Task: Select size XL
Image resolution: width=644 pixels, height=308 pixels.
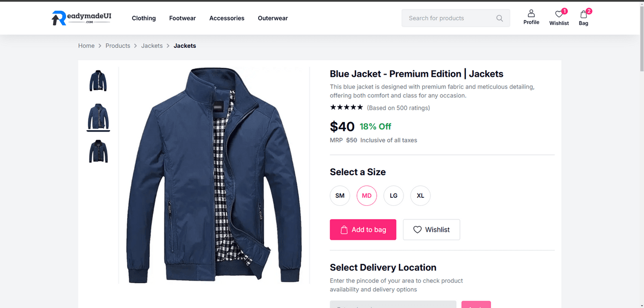Action: (x=420, y=196)
